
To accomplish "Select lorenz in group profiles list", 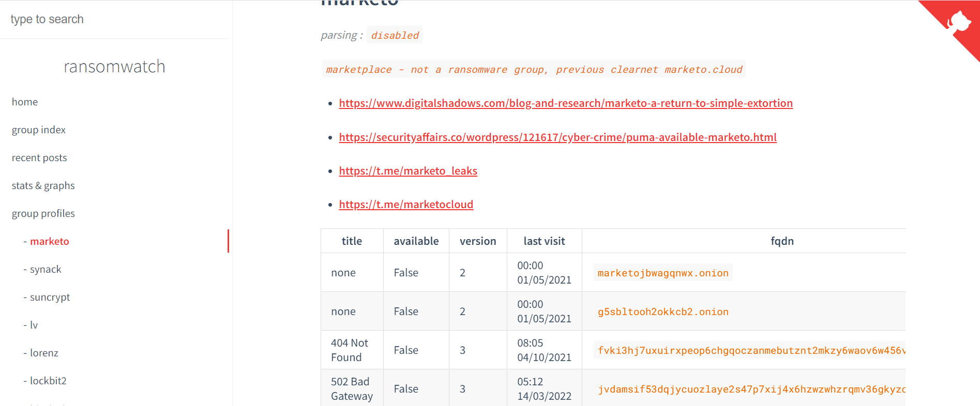I will (44, 353).
